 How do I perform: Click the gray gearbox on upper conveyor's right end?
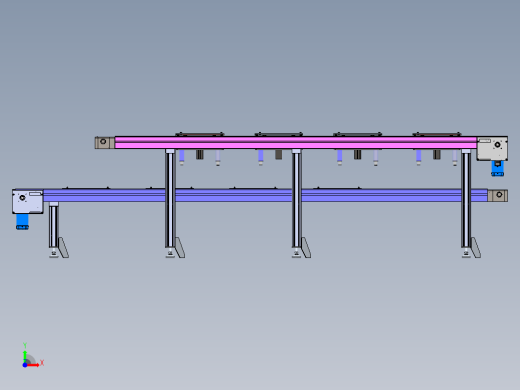point(492,149)
